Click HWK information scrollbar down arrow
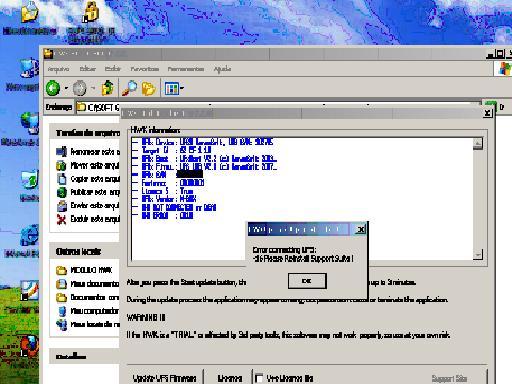512x384 pixels. tap(478, 255)
